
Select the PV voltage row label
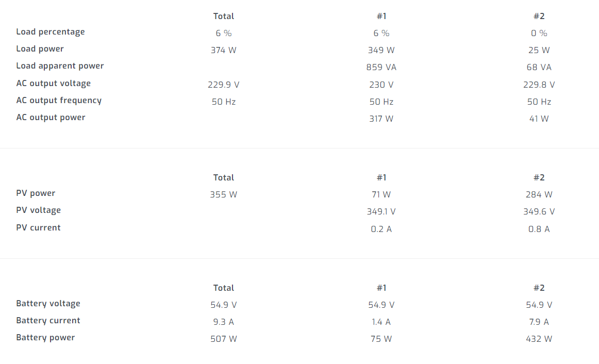coord(38,210)
